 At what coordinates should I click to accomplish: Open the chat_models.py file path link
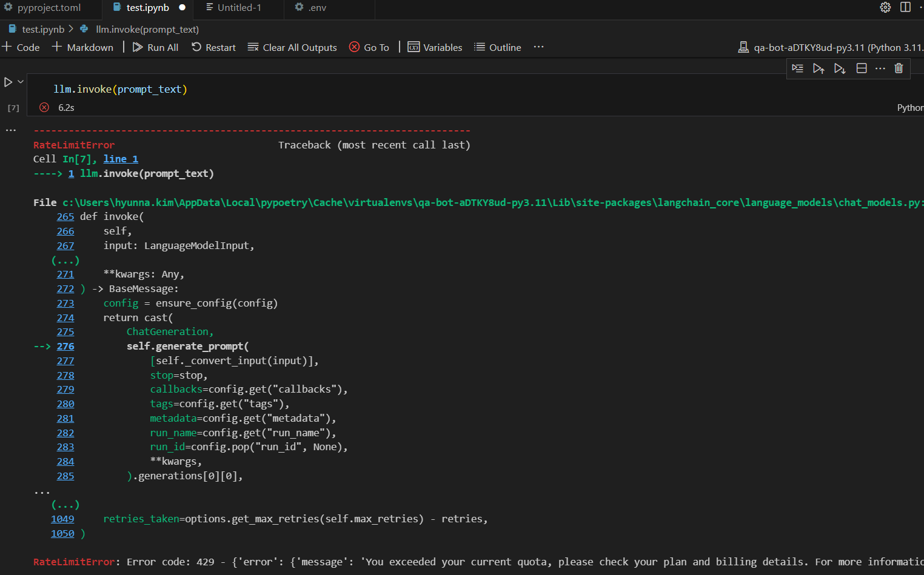[492, 202]
